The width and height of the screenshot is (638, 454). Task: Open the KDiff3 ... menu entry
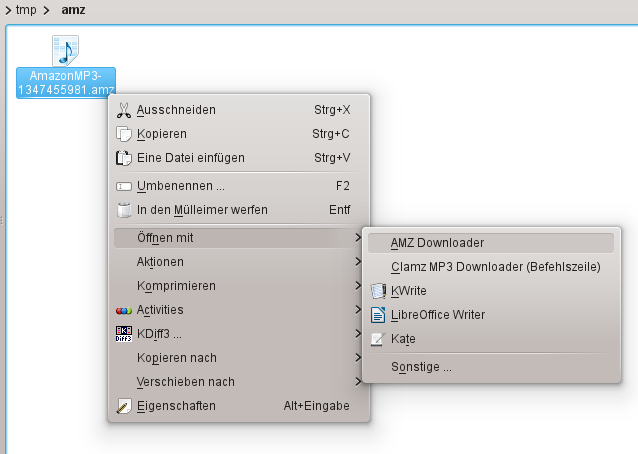click(x=239, y=334)
